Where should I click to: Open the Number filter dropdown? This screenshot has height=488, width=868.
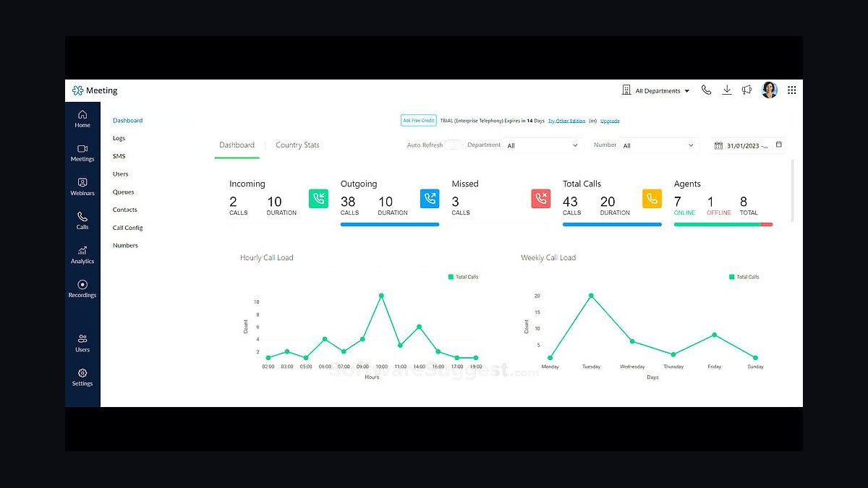659,145
